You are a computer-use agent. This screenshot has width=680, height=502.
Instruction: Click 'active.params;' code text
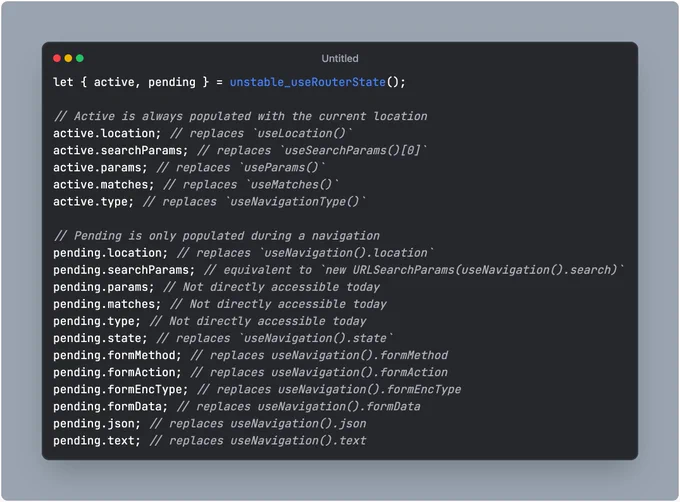tap(100, 167)
